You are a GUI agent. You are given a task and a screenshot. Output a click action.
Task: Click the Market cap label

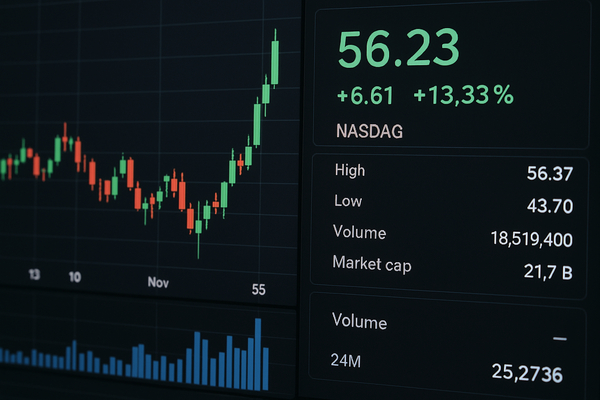point(371,265)
